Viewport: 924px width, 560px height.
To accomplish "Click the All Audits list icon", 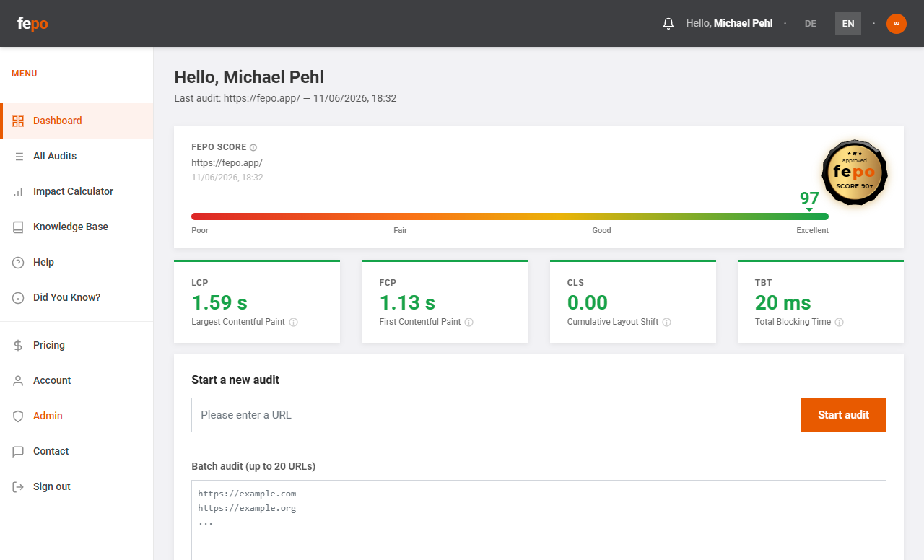I will [18, 156].
